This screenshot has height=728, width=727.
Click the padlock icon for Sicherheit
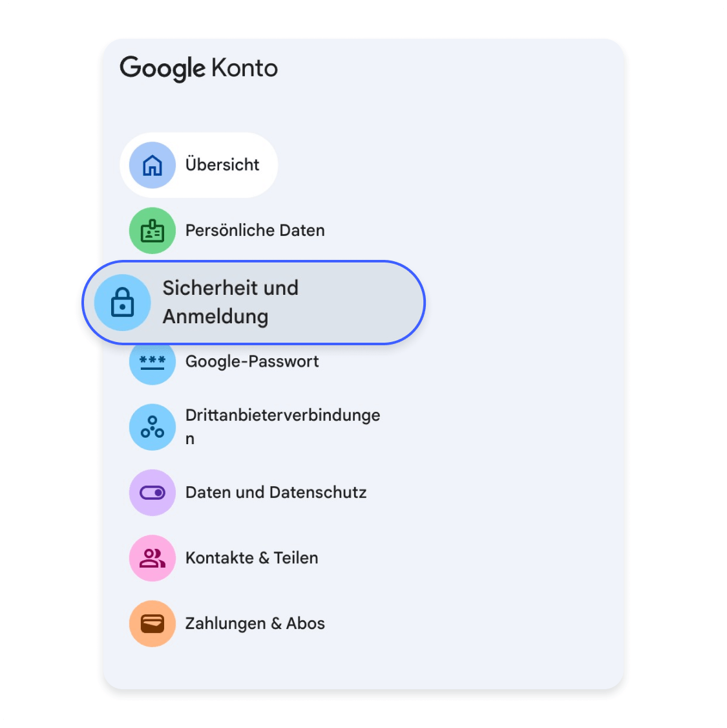pos(122,303)
